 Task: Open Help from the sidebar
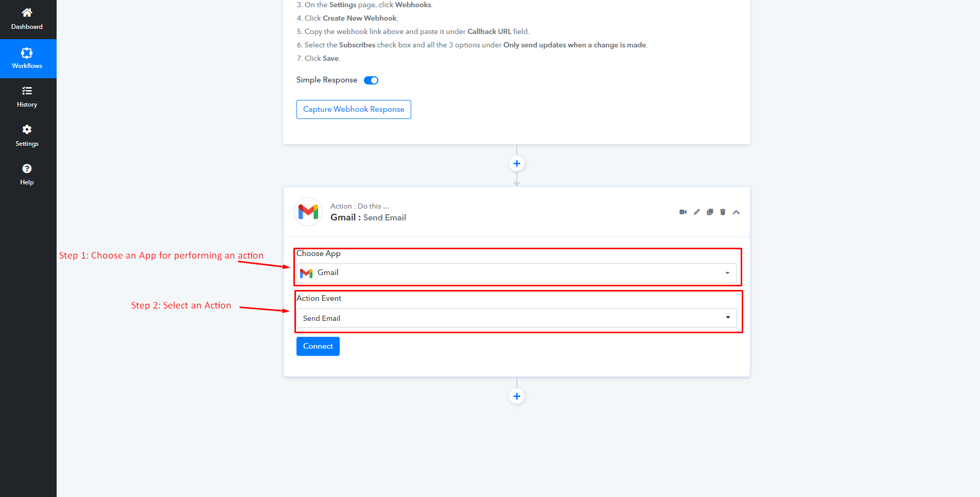pyautogui.click(x=27, y=175)
